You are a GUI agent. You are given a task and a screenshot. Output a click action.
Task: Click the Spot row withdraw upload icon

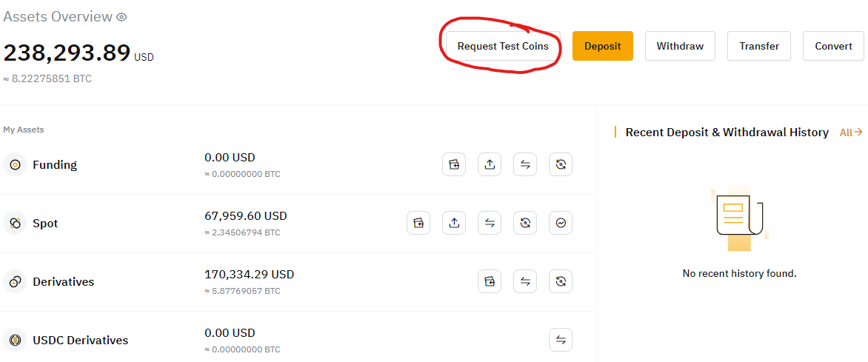454,223
